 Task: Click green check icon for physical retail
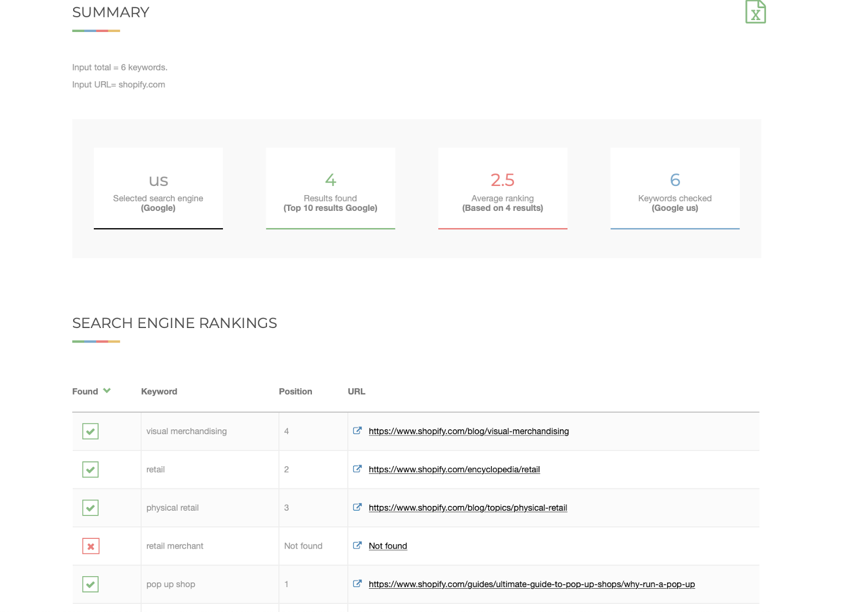coord(91,508)
